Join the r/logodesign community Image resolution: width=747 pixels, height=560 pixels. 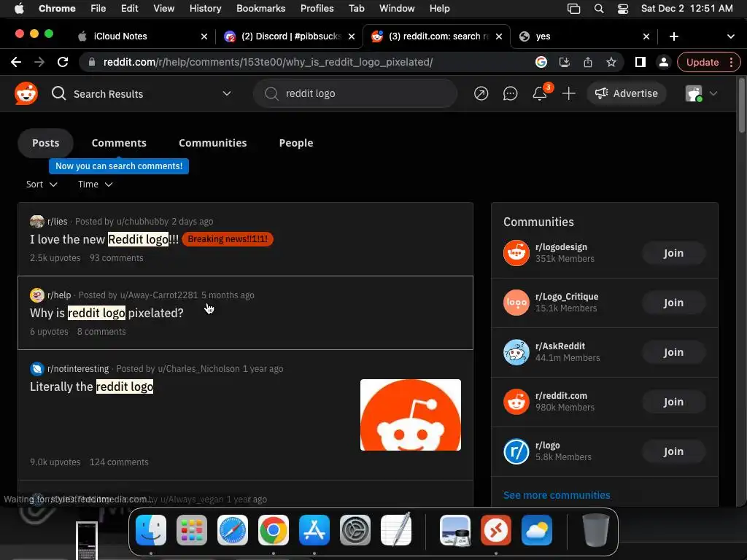click(x=673, y=253)
